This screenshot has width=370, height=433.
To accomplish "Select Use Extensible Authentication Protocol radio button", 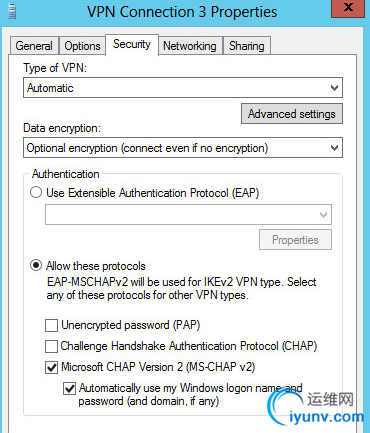I will coord(36,192).
